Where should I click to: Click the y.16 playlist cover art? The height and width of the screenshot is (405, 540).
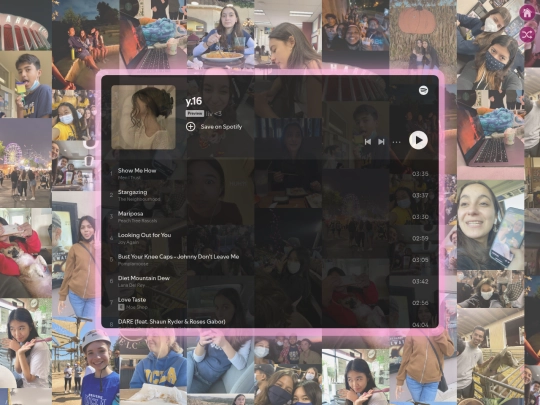[143, 117]
